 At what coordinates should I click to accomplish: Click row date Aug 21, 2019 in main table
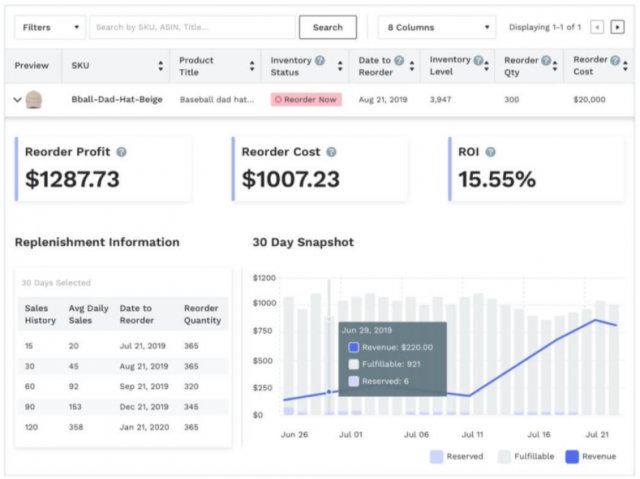click(383, 100)
